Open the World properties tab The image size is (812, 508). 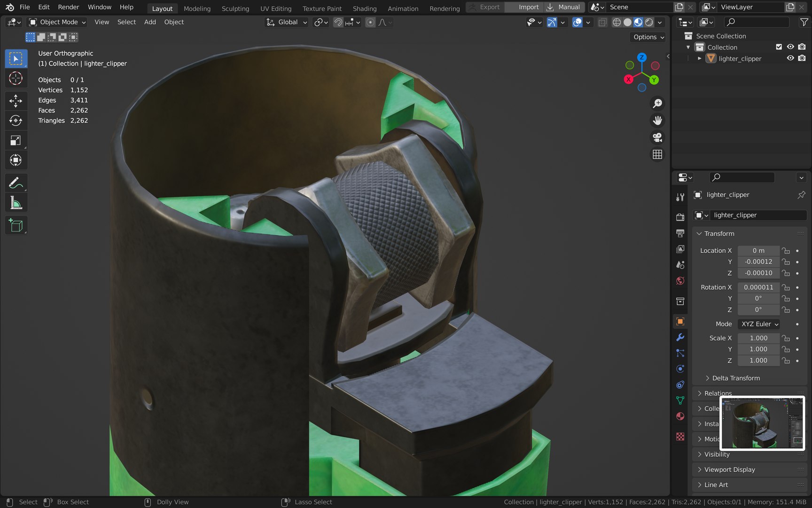tap(680, 281)
